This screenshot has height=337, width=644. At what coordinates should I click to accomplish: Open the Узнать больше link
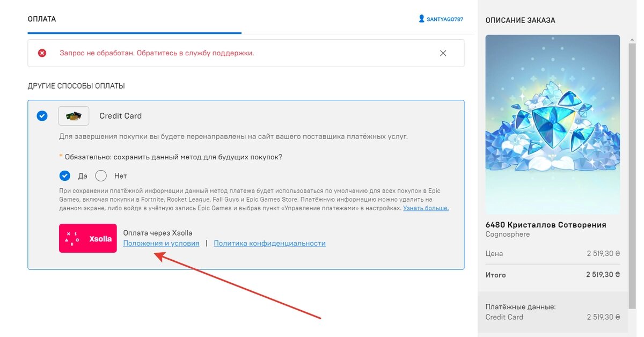point(426,208)
